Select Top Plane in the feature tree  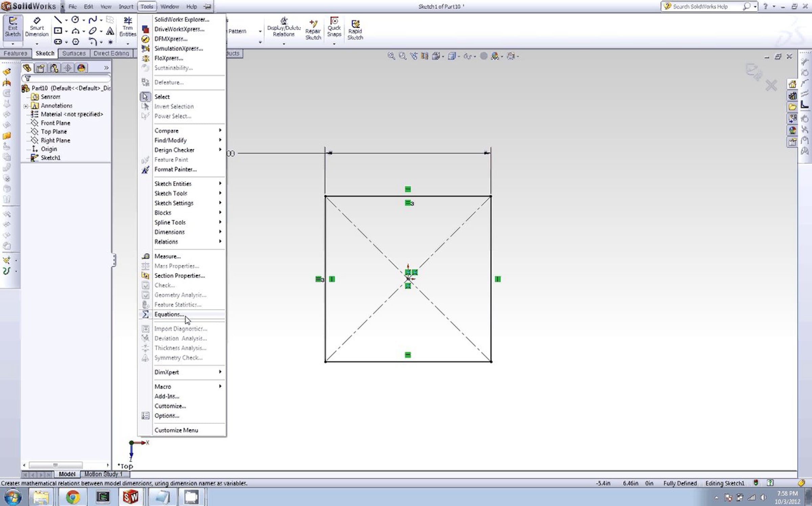point(54,132)
